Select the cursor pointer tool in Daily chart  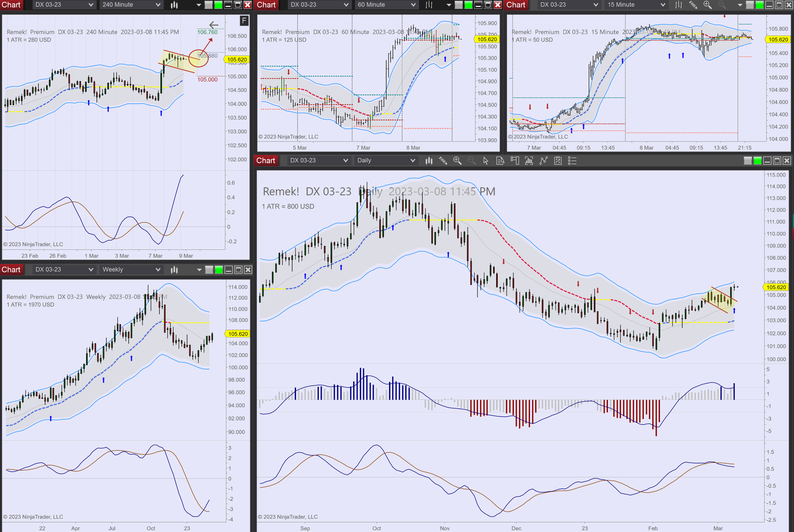point(485,161)
